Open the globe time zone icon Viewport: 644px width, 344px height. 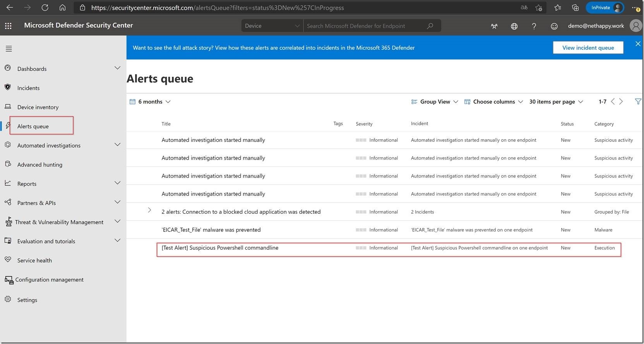(x=514, y=26)
